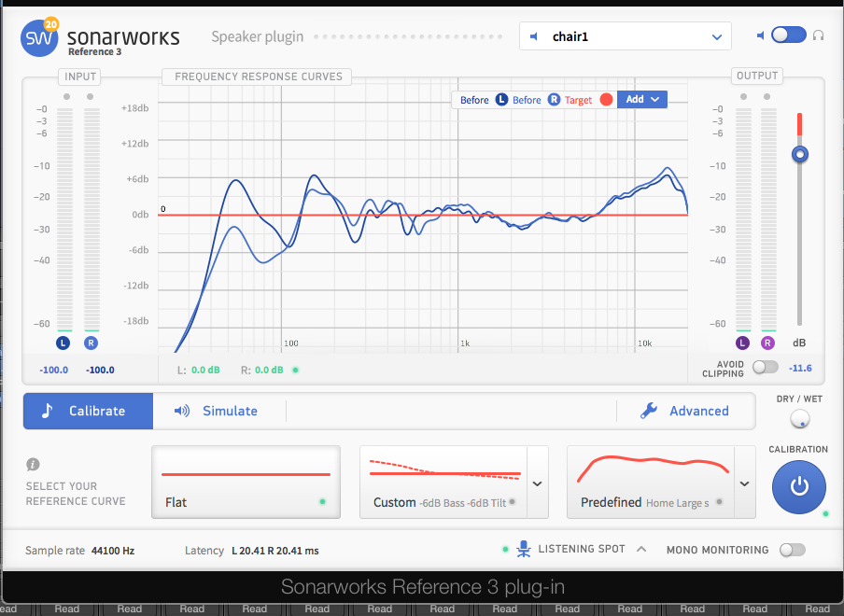844x616 pixels.
Task: Expand the Listening Spot chevron
Action: 641,550
